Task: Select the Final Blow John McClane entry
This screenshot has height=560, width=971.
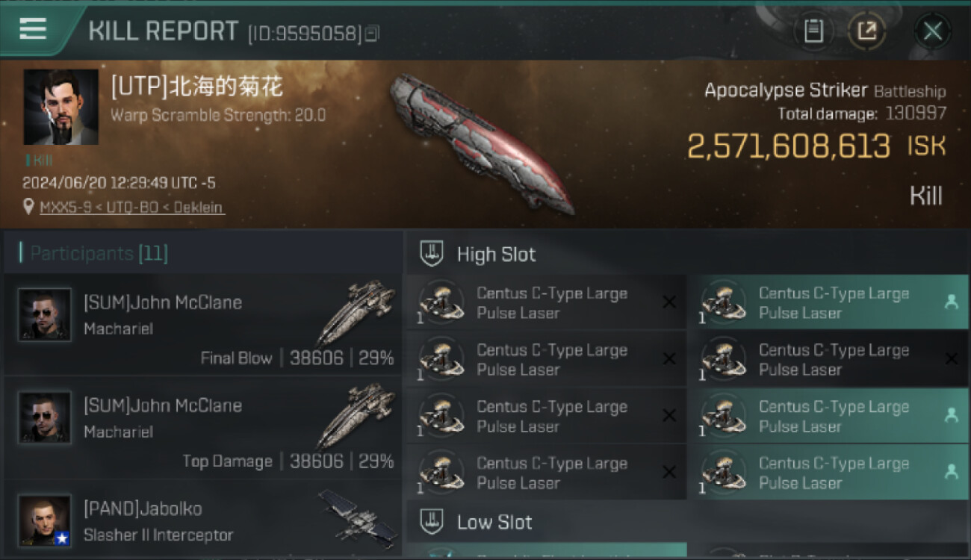Action: coord(203,325)
